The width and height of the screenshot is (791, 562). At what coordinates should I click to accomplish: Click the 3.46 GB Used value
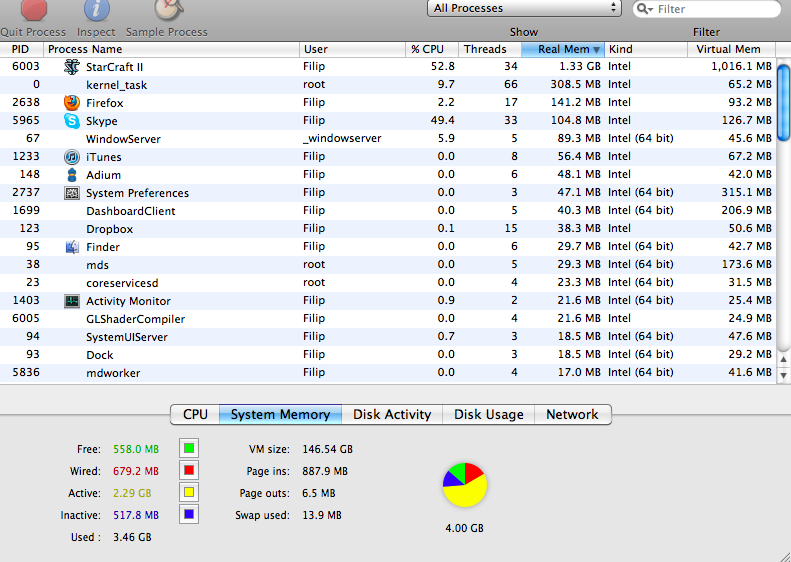click(132, 537)
